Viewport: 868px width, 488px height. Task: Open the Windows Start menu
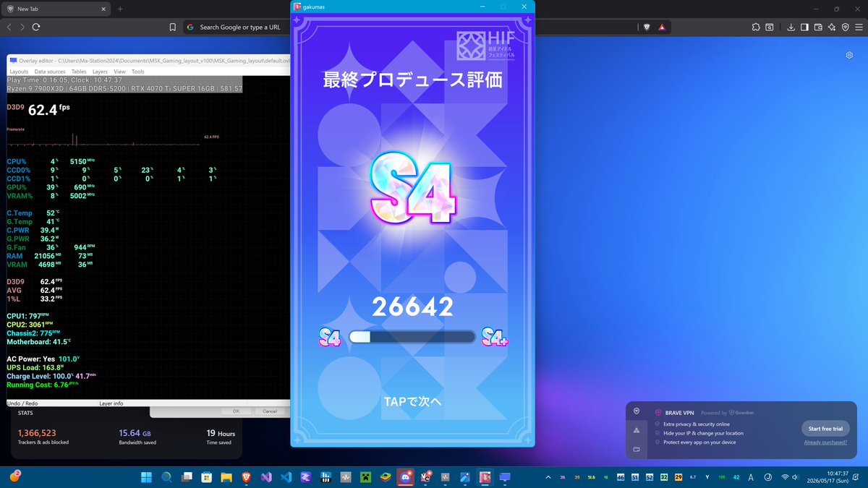pyautogui.click(x=147, y=477)
